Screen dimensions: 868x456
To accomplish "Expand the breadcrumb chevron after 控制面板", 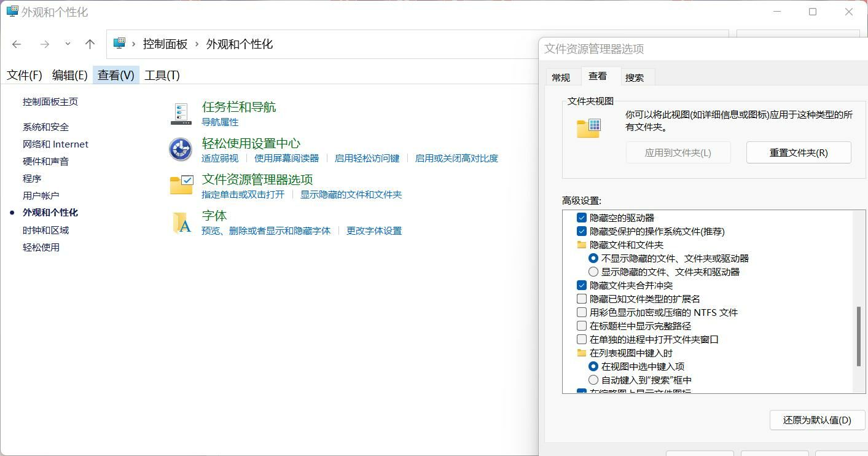I will point(197,44).
